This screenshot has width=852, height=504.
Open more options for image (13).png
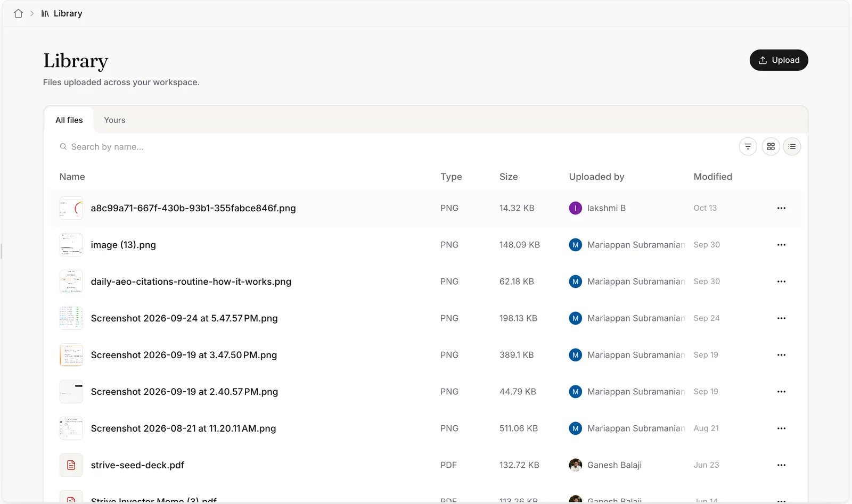tap(781, 245)
